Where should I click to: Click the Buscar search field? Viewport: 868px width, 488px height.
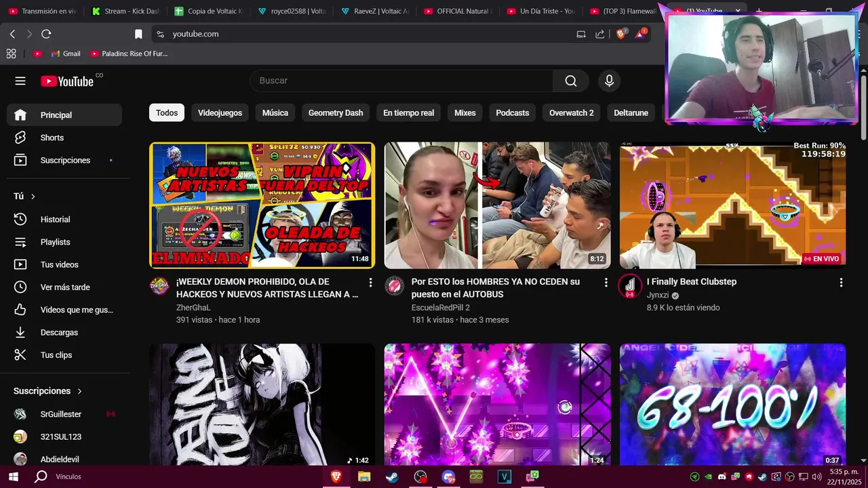pos(401,81)
